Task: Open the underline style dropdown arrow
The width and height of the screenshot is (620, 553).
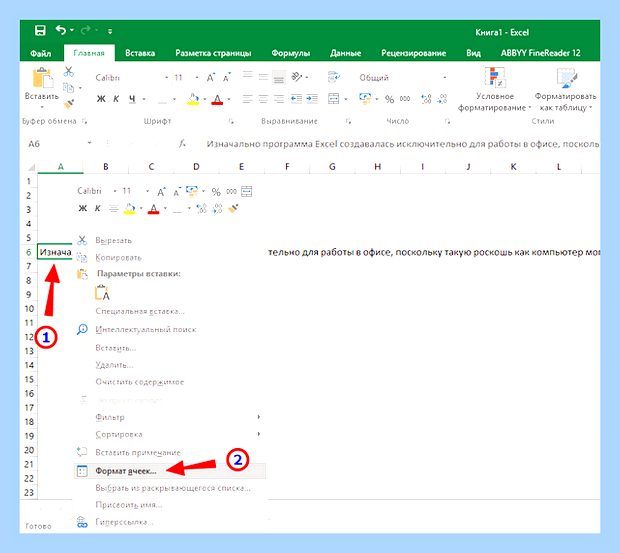Action: [x=144, y=99]
